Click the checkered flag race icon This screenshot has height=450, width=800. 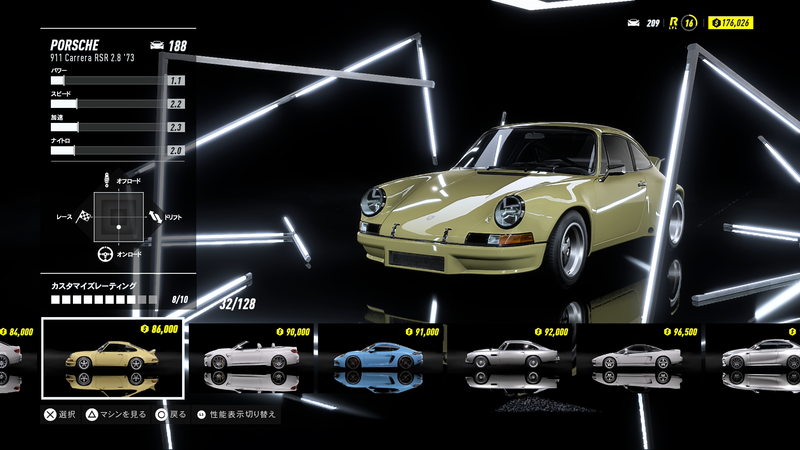click(84, 216)
